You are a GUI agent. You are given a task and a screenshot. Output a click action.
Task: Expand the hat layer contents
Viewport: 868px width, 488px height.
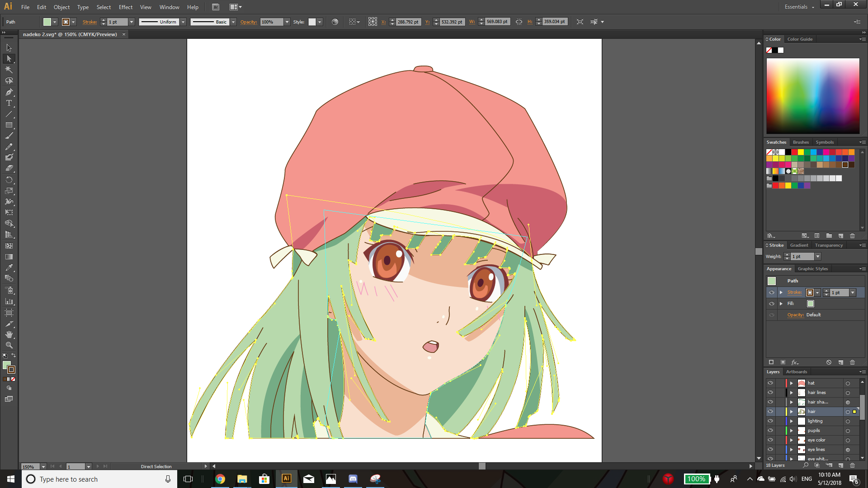pyautogui.click(x=791, y=383)
